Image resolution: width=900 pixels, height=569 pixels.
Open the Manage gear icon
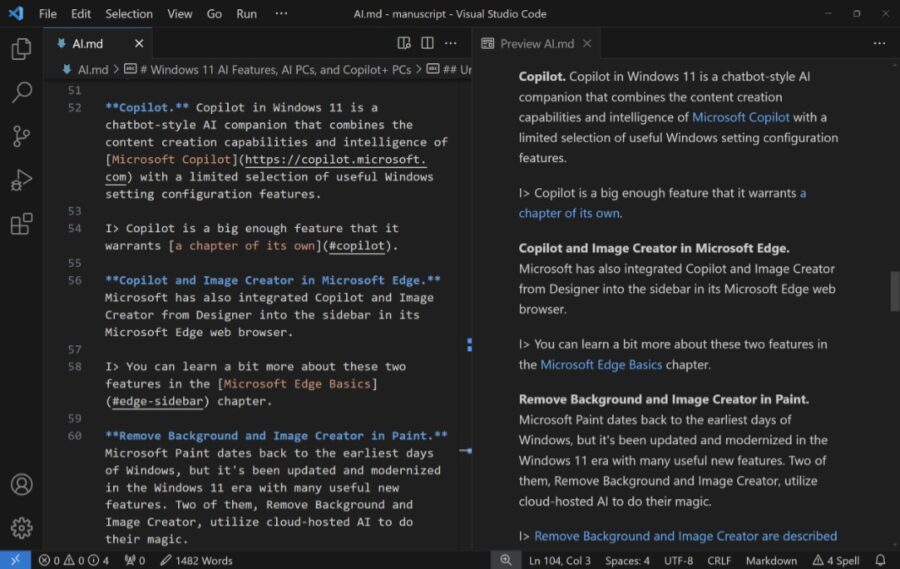(x=21, y=528)
